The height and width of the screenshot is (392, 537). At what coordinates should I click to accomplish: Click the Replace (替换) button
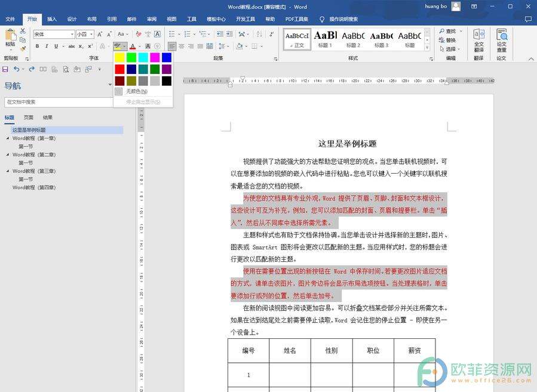point(447,40)
